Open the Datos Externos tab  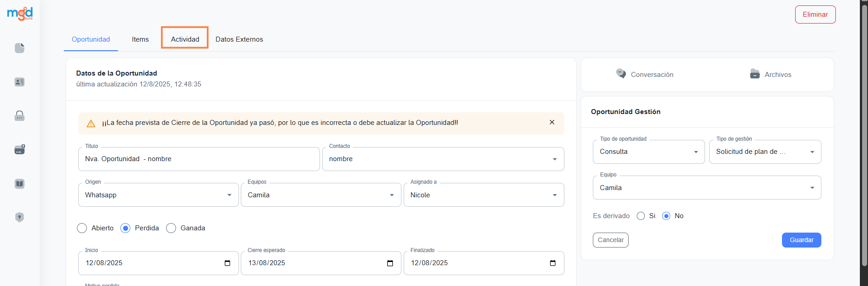[x=239, y=39]
